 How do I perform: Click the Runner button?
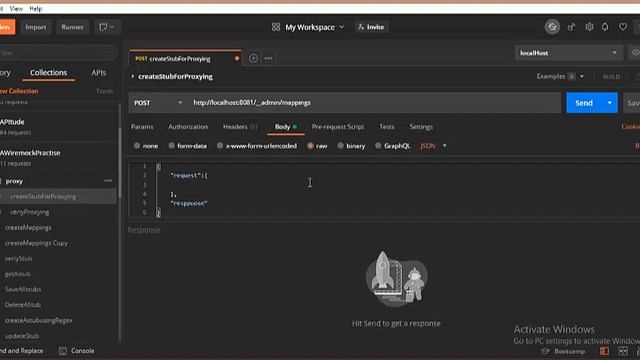(72, 27)
